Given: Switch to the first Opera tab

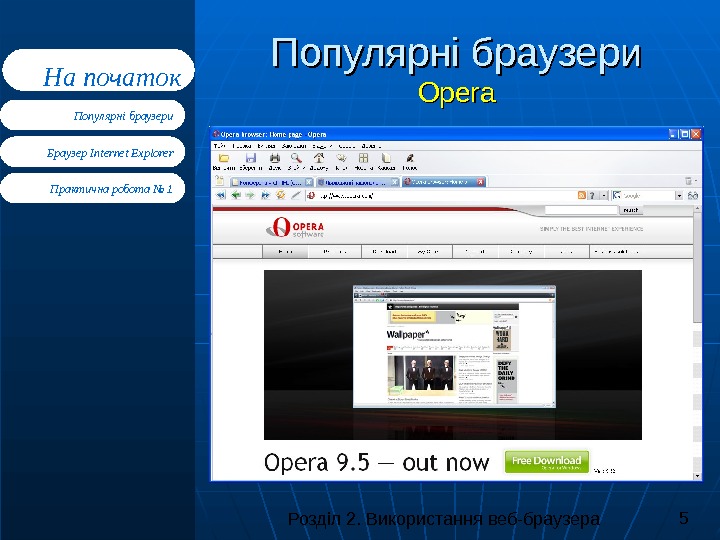Looking at the screenshot, I should (272, 182).
